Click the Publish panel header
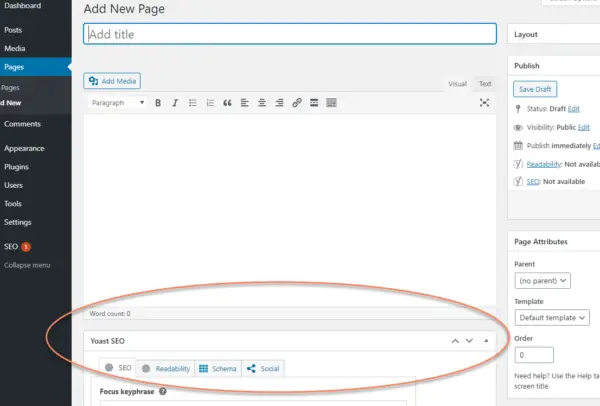 [x=554, y=65]
